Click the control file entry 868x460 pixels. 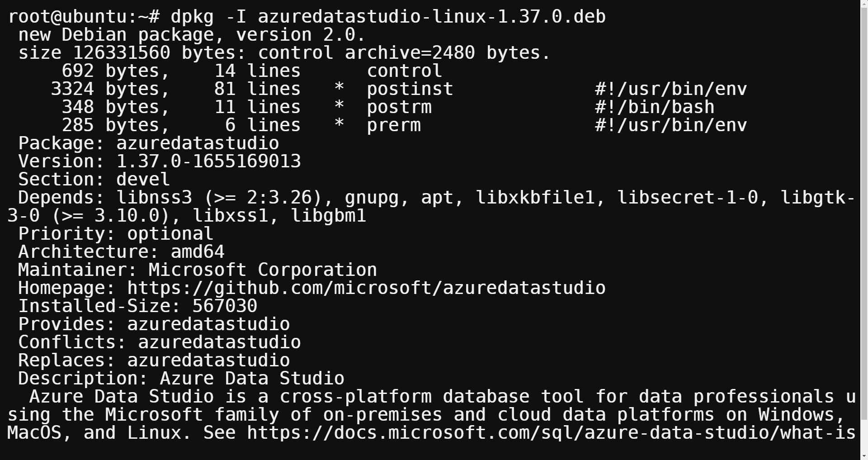coord(404,71)
